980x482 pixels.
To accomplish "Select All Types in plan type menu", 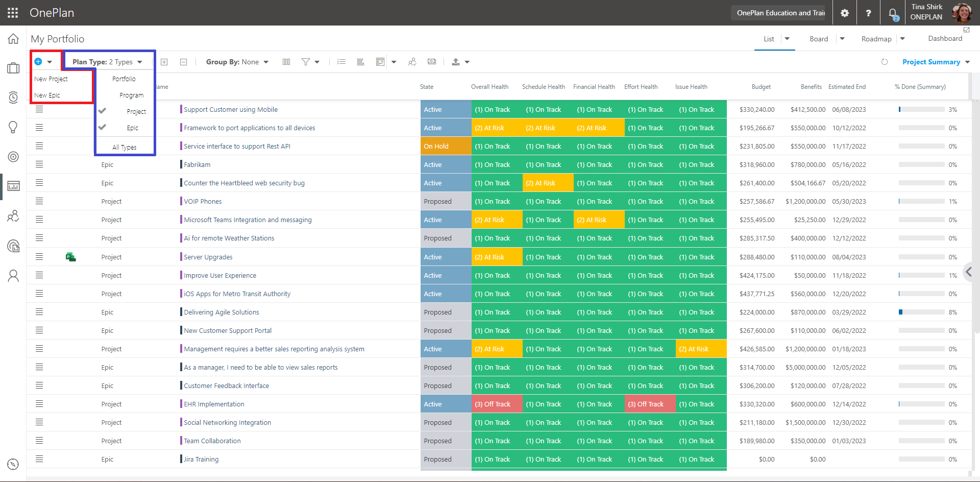I will point(125,147).
